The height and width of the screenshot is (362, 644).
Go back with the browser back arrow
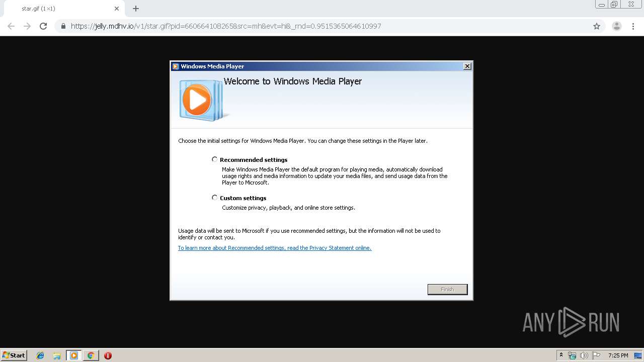pos(11,26)
